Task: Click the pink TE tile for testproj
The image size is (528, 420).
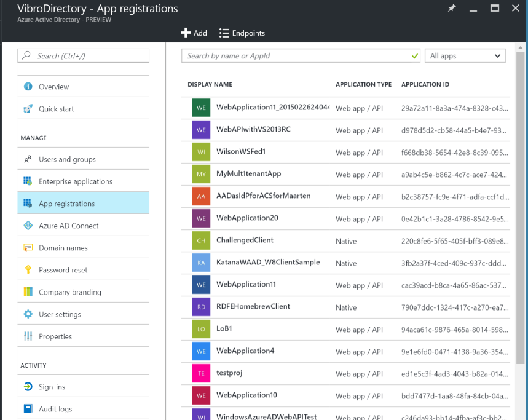Action: 201,373
